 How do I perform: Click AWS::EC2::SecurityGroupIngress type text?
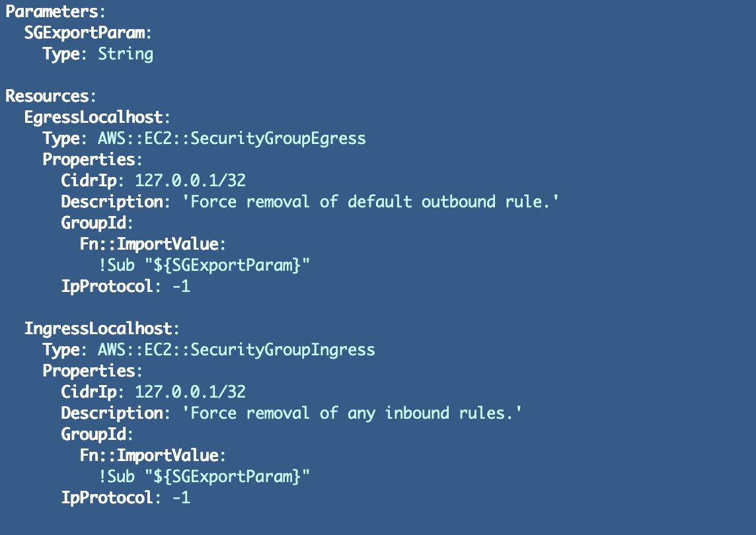tap(237, 350)
